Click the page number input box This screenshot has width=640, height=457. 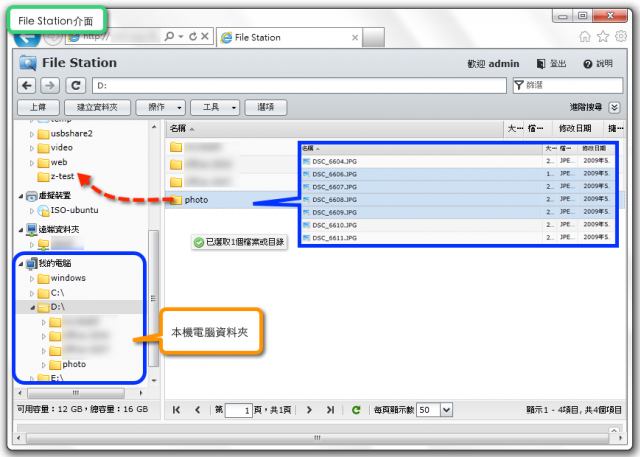[239, 410]
